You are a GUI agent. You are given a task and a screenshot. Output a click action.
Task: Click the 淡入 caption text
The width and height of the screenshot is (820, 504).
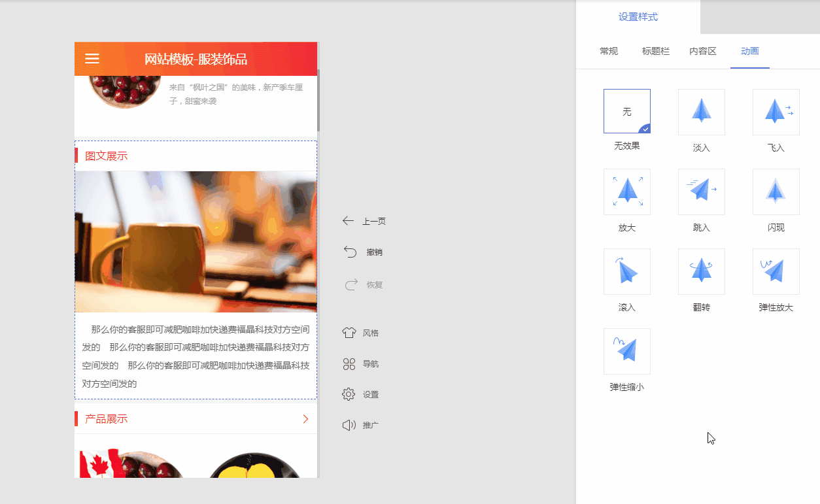pyautogui.click(x=702, y=148)
